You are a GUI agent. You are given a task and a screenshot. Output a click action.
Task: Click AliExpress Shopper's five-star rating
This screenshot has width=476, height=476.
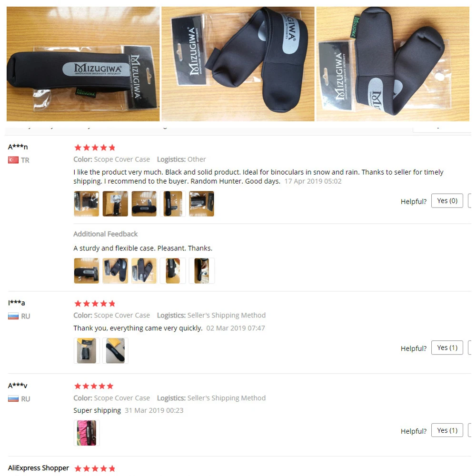pyautogui.click(x=95, y=468)
